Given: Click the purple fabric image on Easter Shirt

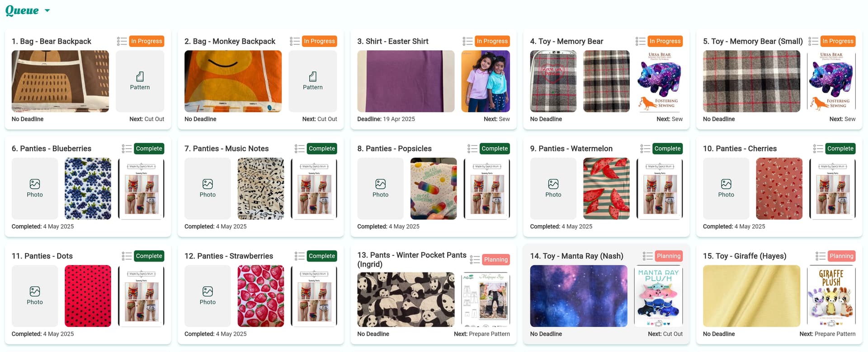Looking at the screenshot, I should [x=406, y=81].
